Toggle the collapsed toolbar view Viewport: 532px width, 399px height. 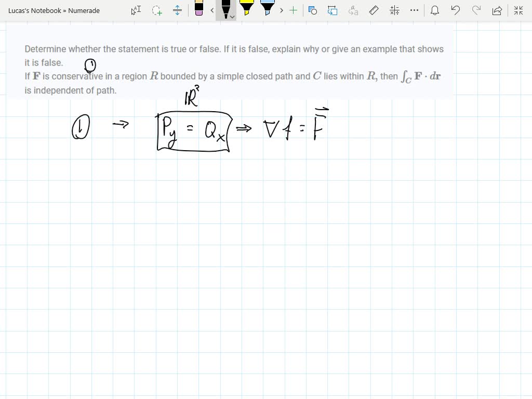click(518, 10)
